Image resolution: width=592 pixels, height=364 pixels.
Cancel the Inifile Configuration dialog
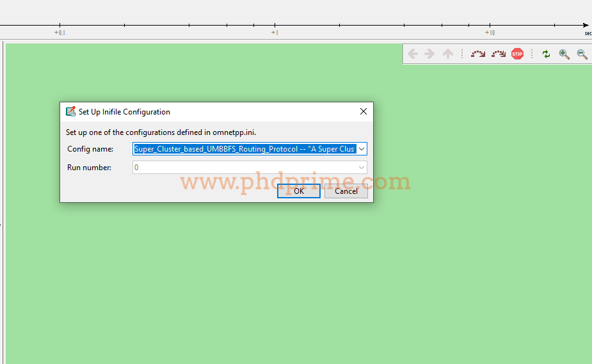click(x=346, y=191)
